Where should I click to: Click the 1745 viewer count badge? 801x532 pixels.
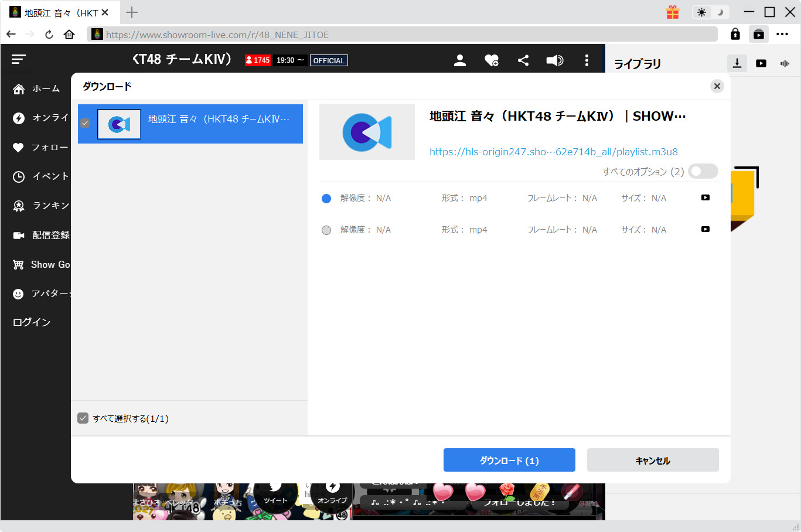coord(258,60)
